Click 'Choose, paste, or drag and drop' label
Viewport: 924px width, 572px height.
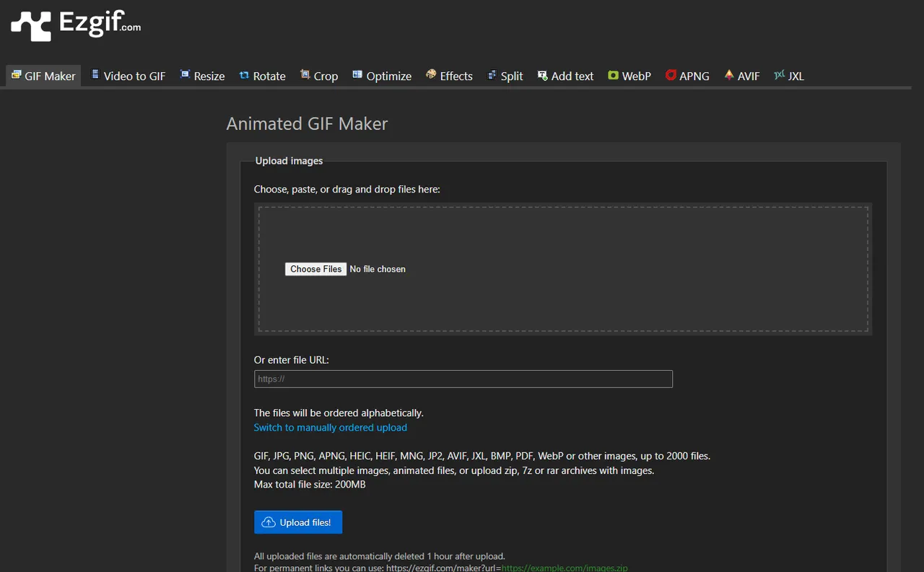[x=347, y=190]
